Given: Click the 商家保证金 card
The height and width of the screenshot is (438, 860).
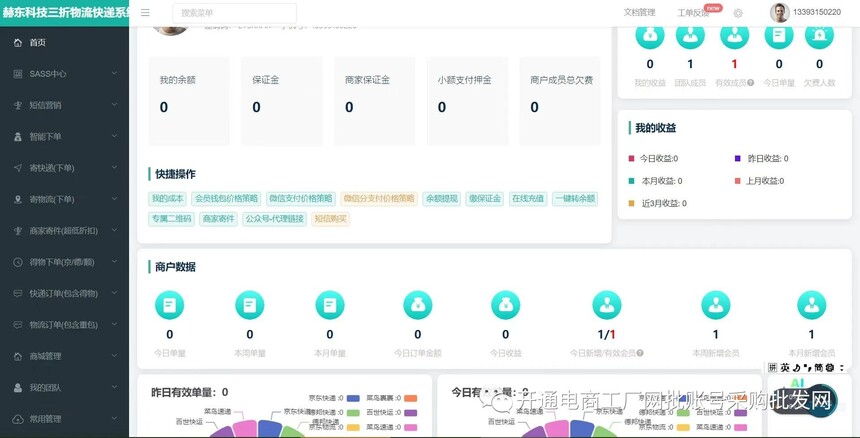Looking at the screenshot, I should 375,101.
